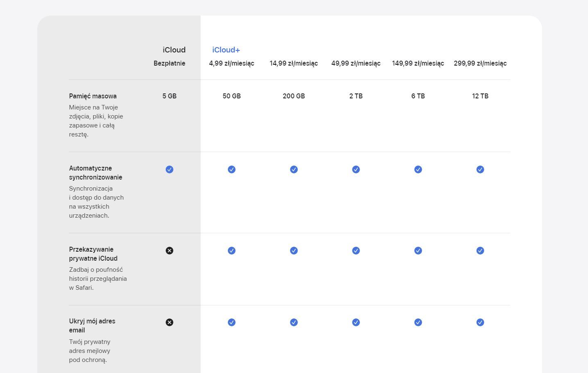
Task: Click Ukryj mój adres email checkmark under 4,99 zł
Action: pos(232,322)
